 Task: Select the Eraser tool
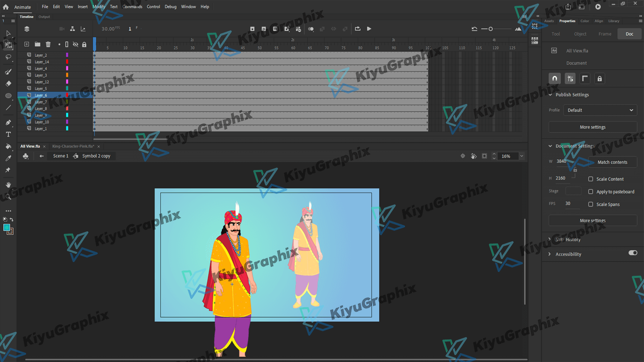click(x=8, y=83)
